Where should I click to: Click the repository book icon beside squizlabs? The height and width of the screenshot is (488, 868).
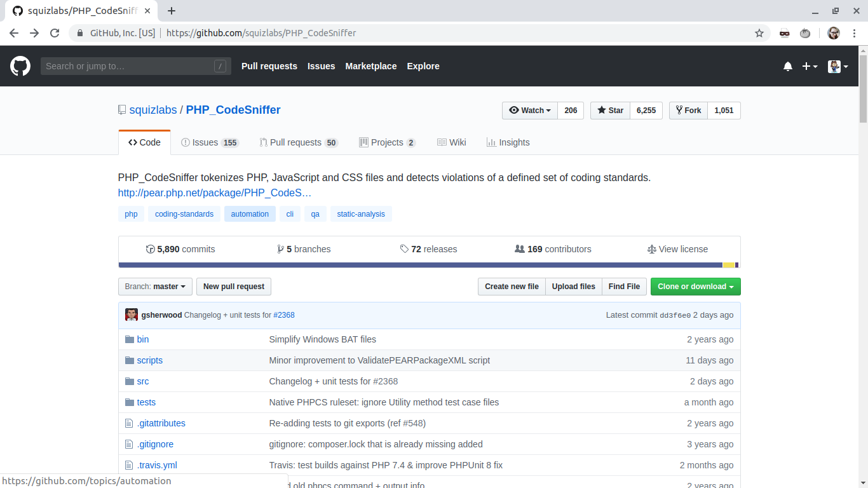click(122, 110)
